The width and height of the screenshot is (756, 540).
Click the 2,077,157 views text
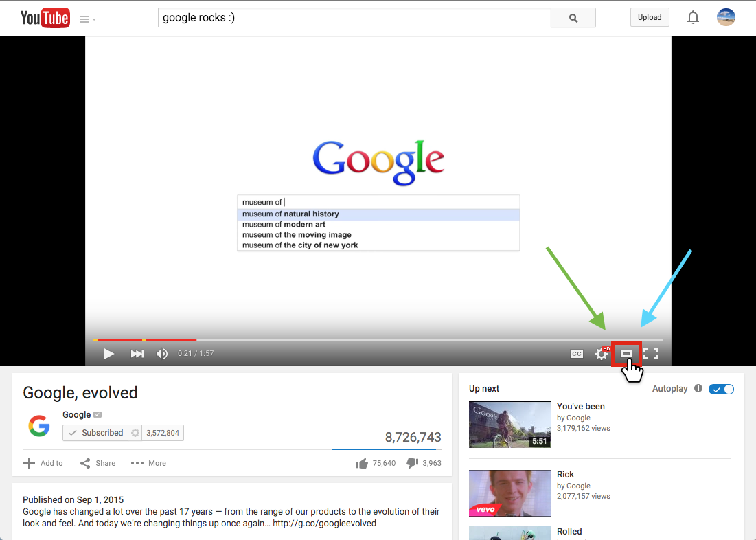584,496
